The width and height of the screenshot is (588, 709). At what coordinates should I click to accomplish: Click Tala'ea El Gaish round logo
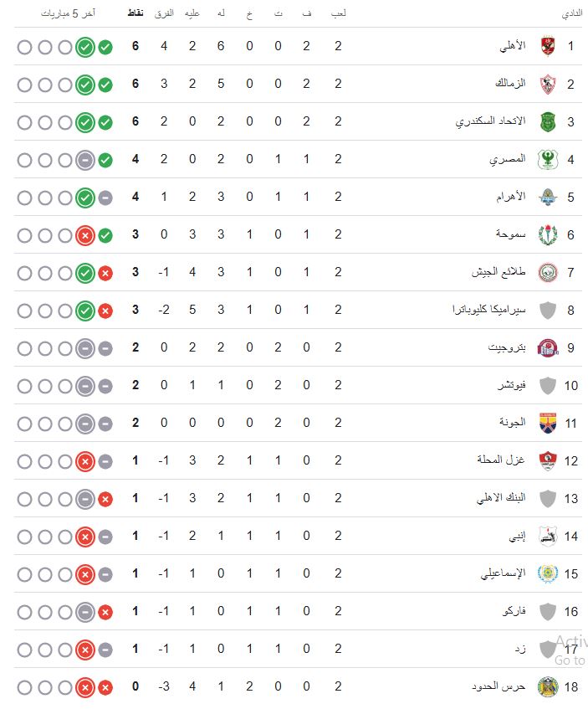tap(548, 273)
